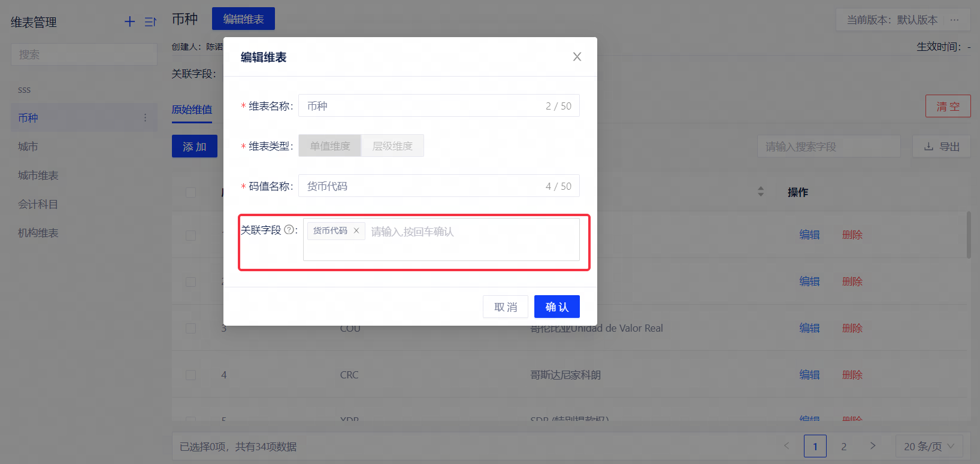Open the ellipsis menu next to 默认版本
This screenshot has width=980, height=464.
(x=955, y=20)
